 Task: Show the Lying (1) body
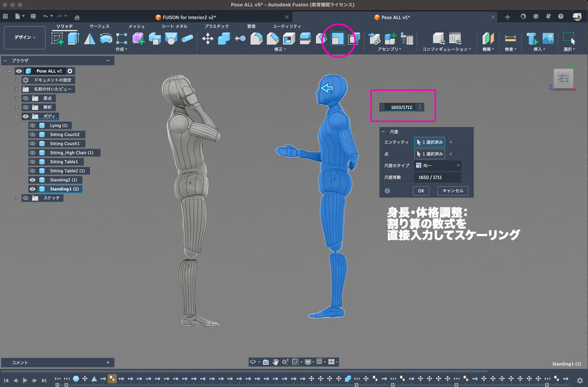(x=33, y=125)
